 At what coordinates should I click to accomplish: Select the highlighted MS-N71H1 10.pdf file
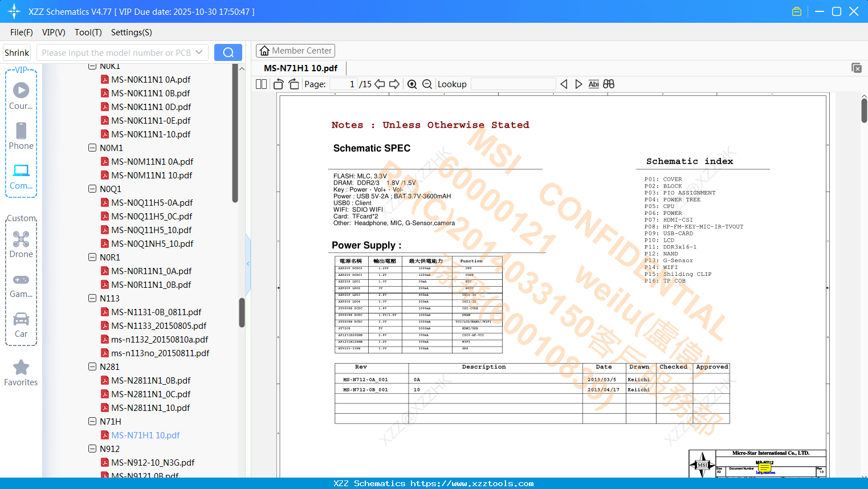point(140,435)
